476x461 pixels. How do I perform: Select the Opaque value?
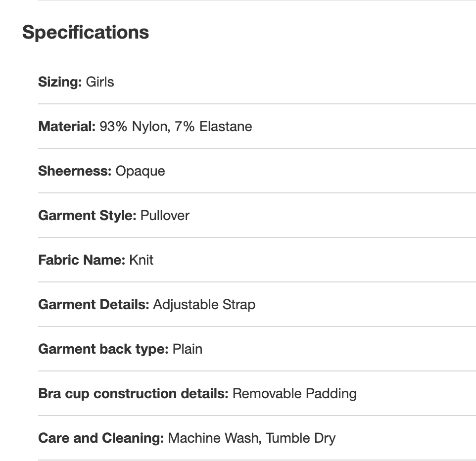[141, 171]
